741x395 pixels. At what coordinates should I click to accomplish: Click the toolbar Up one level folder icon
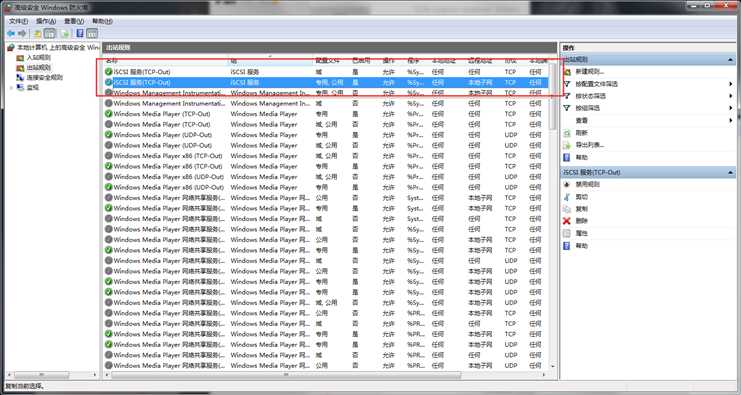pyautogui.click(x=38, y=34)
